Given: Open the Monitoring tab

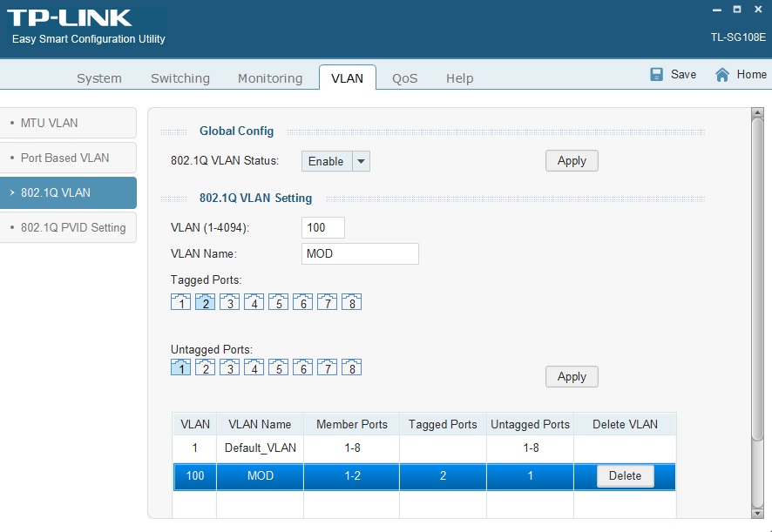Looking at the screenshot, I should pyautogui.click(x=270, y=78).
